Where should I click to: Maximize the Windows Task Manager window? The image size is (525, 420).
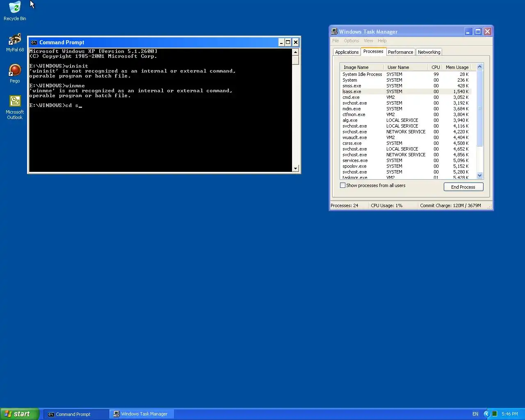pos(478,32)
